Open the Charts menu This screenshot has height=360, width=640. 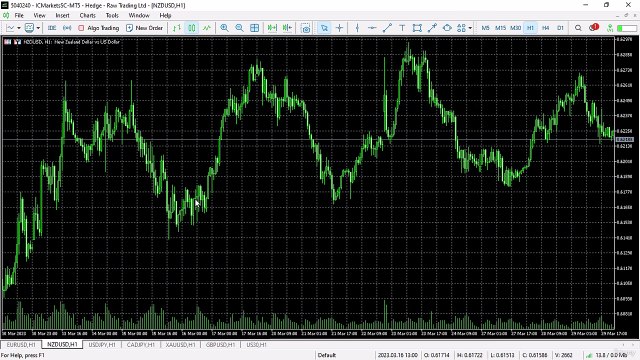click(x=87, y=16)
